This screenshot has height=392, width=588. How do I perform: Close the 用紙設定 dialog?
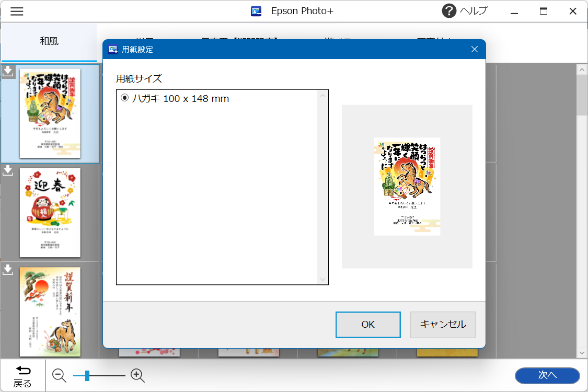[474, 50]
